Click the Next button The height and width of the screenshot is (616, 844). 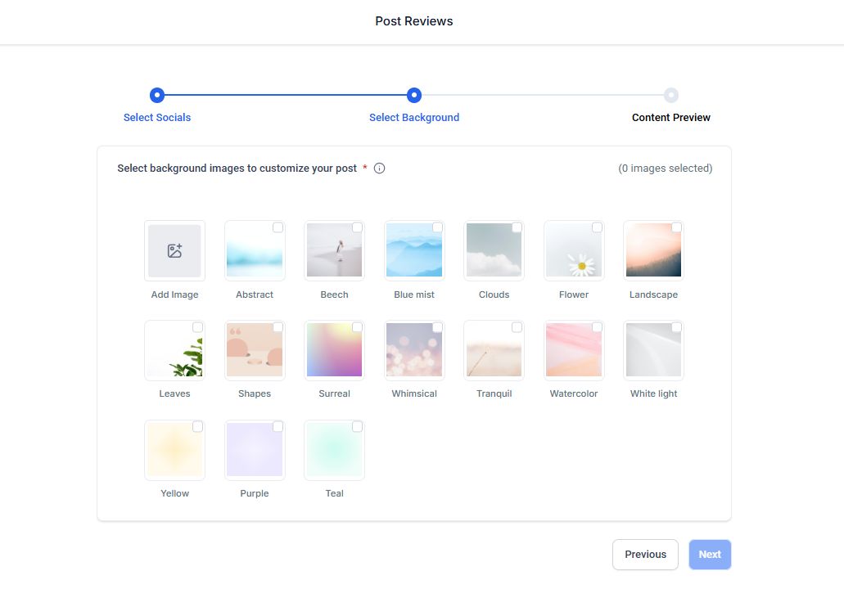[710, 555]
